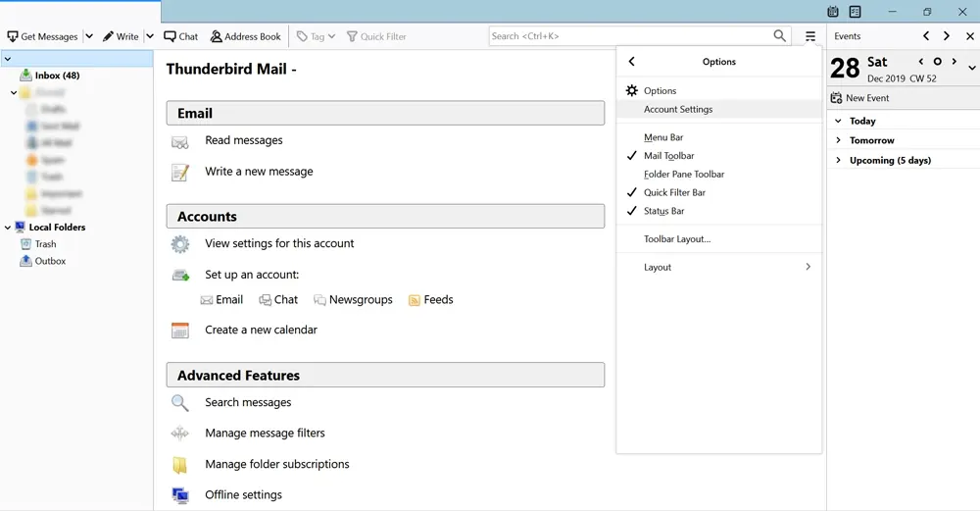Click the Read messages envelope icon
The height and width of the screenshot is (511, 980).
(x=180, y=142)
